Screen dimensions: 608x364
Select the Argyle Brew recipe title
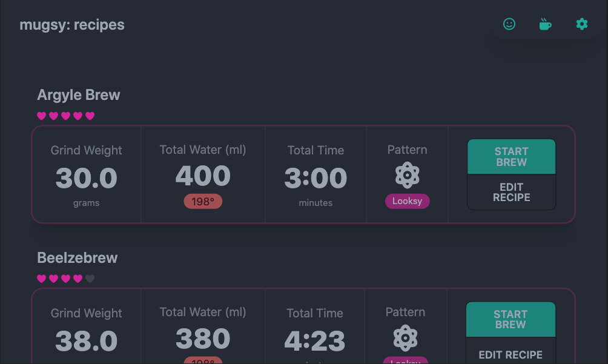[x=79, y=95]
